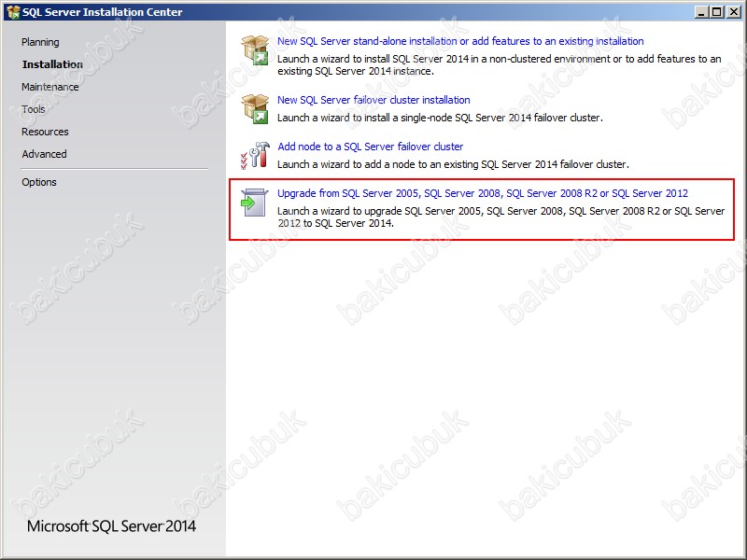Minimize the Installation Center window

(x=701, y=12)
